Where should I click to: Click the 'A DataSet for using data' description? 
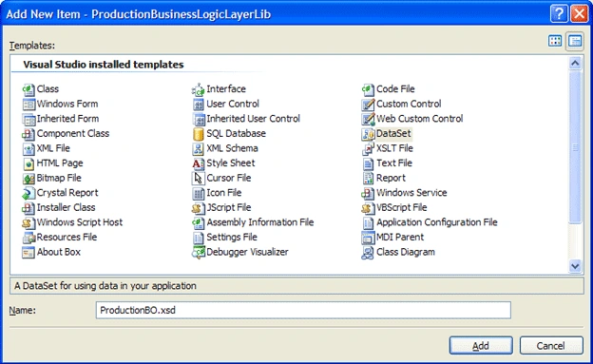(105, 286)
